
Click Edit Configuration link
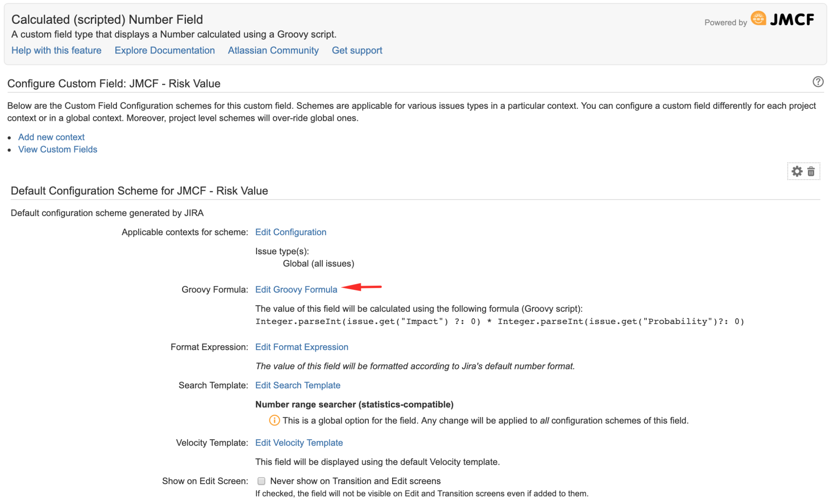pos(290,232)
